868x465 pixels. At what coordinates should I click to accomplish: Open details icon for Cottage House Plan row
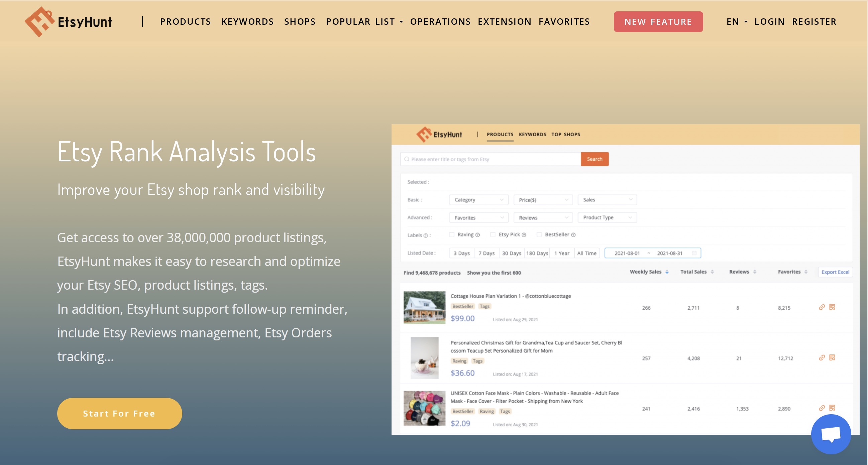(x=832, y=307)
